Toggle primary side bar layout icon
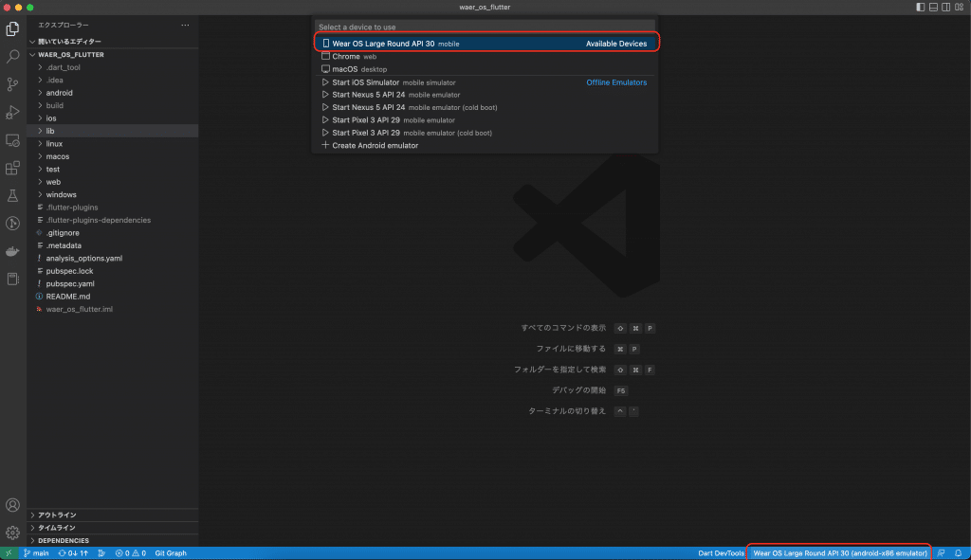The height and width of the screenshot is (560, 971). coord(920,7)
